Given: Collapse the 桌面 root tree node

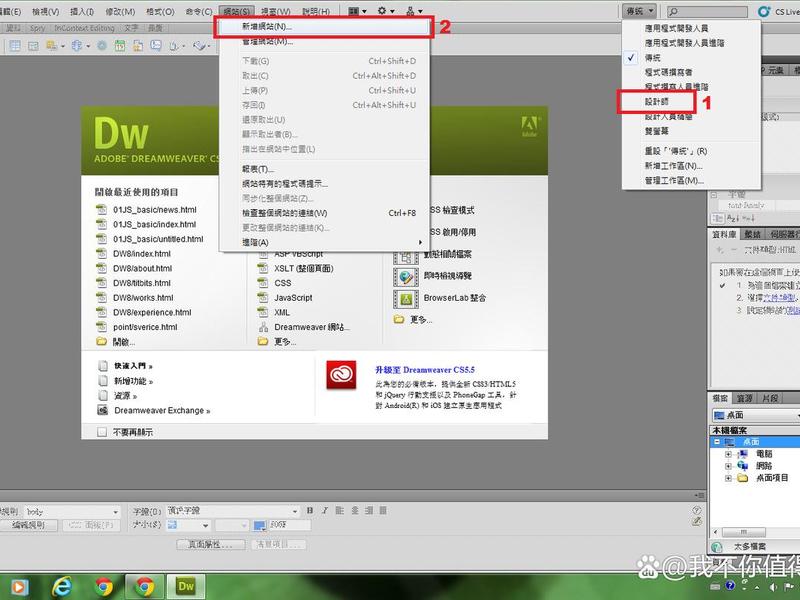Looking at the screenshot, I should 717,442.
